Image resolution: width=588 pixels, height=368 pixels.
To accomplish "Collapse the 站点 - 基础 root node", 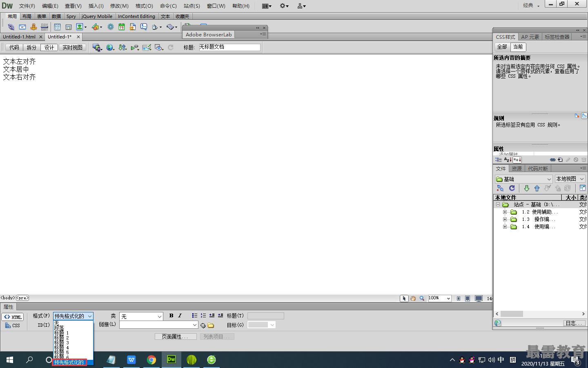I will 498,204.
